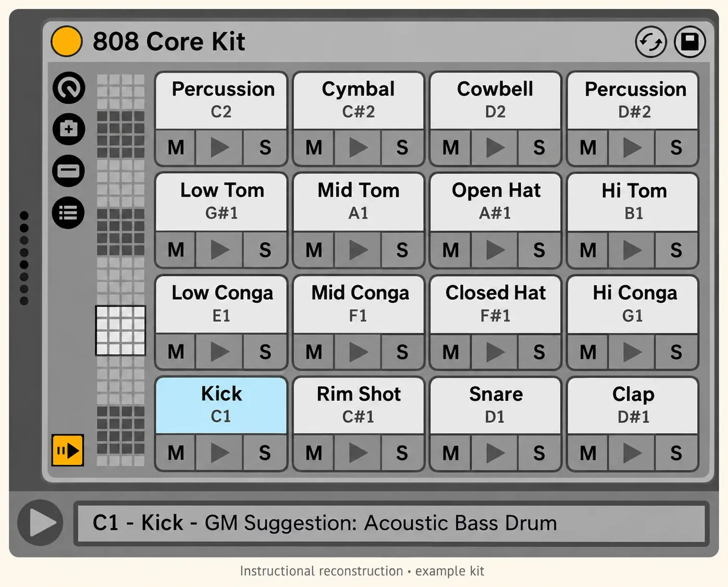This screenshot has width=728, height=587.
Task: Mute the Closed Hat pad
Action: [451, 352]
